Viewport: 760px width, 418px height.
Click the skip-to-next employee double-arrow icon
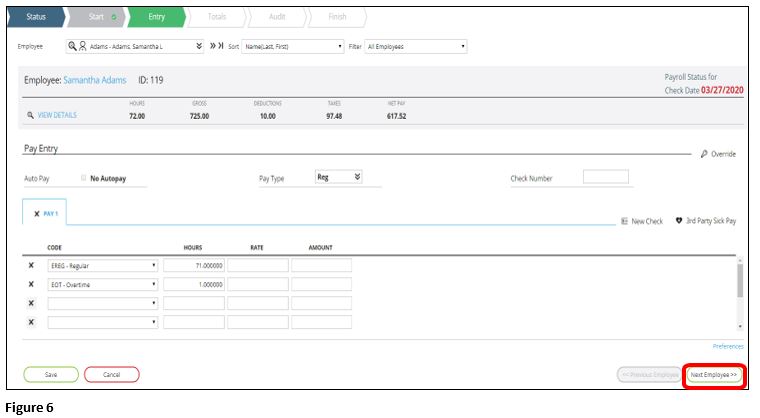click(x=215, y=46)
